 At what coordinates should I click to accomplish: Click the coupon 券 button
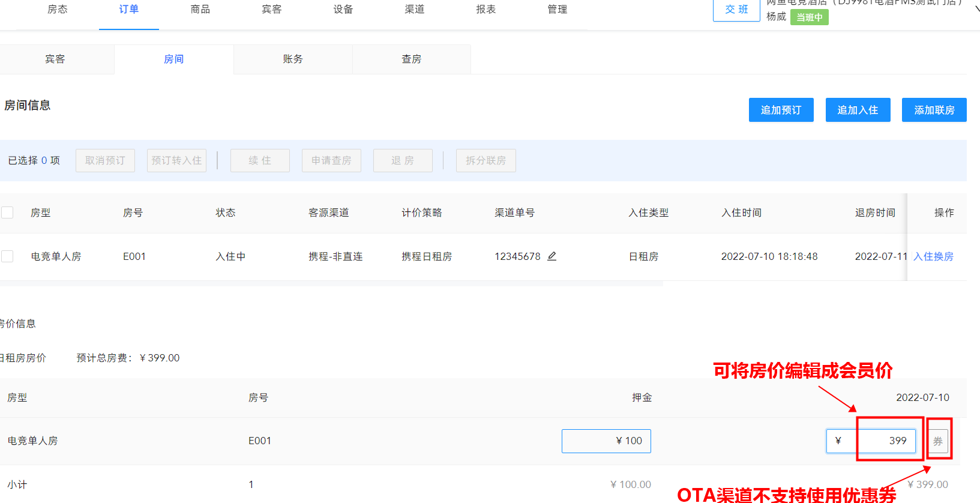(x=937, y=441)
